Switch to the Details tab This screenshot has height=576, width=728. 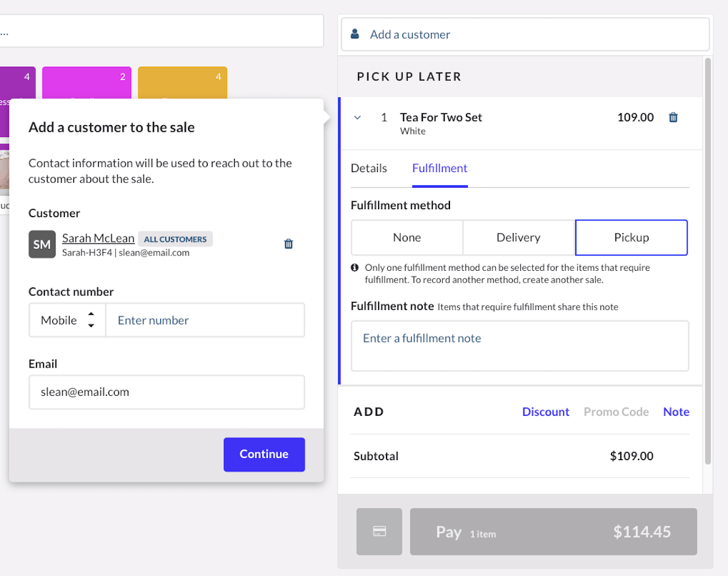(369, 168)
